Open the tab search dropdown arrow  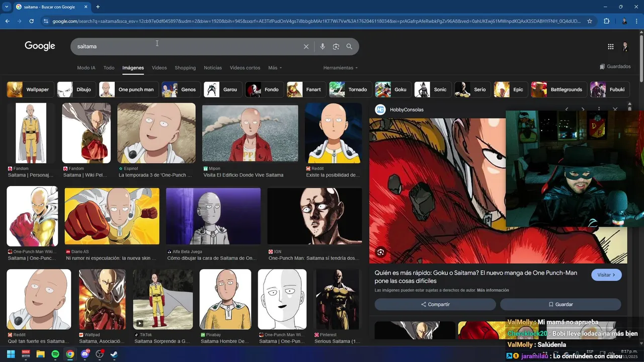coord(7,7)
